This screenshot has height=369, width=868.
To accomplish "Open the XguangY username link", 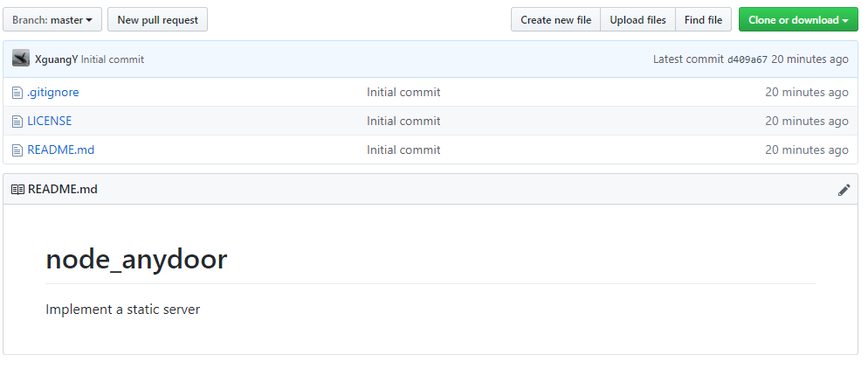I will [56, 59].
